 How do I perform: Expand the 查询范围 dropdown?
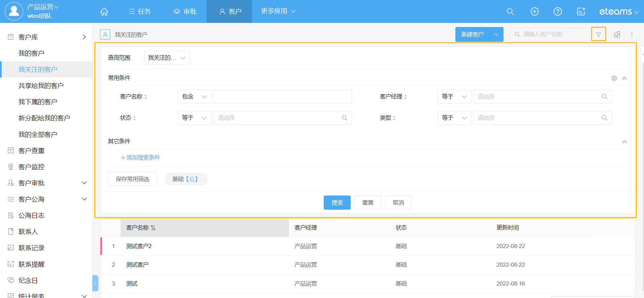pos(167,58)
